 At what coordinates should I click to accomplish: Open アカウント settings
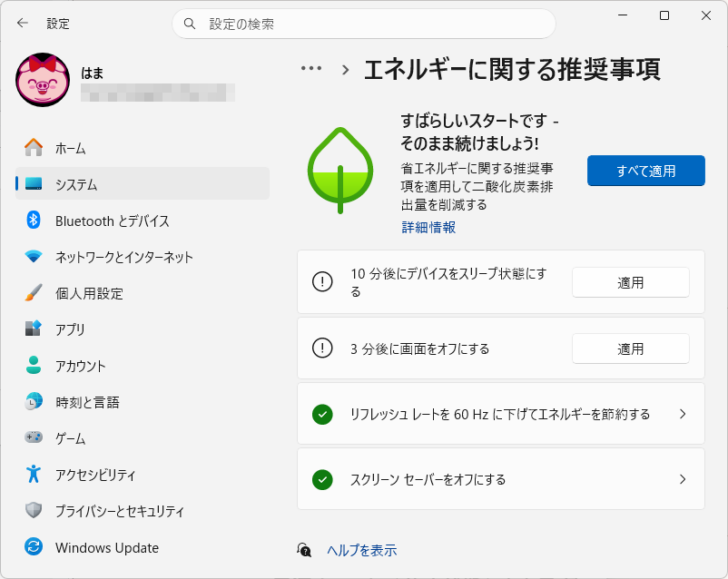coord(143,365)
